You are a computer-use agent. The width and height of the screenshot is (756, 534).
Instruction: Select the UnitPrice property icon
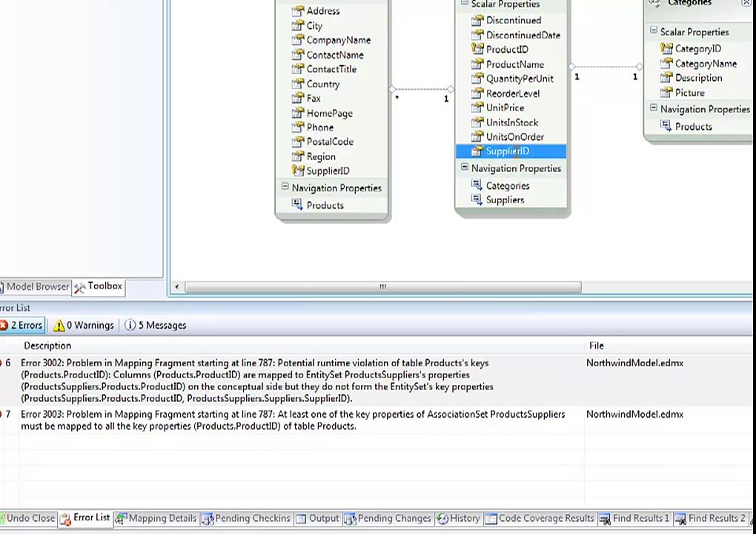[477, 107]
